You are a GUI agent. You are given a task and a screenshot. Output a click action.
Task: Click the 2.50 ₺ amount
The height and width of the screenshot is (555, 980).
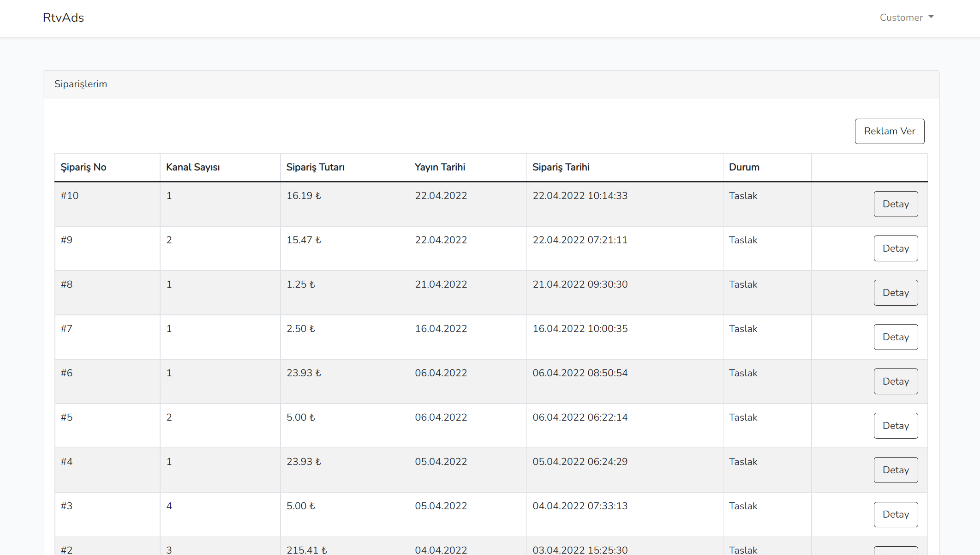(301, 329)
